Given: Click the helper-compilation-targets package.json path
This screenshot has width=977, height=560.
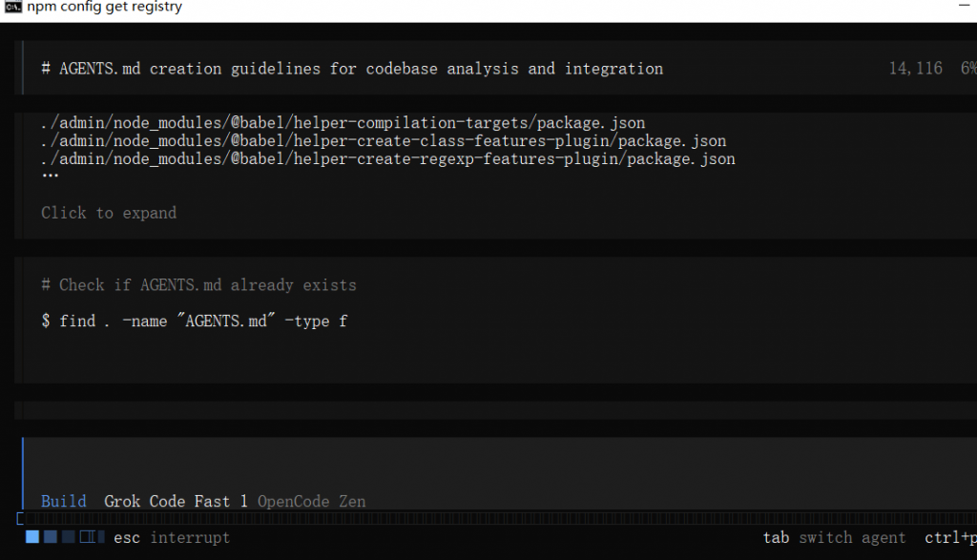Looking at the screenshot, I should (x=343, y=123).
